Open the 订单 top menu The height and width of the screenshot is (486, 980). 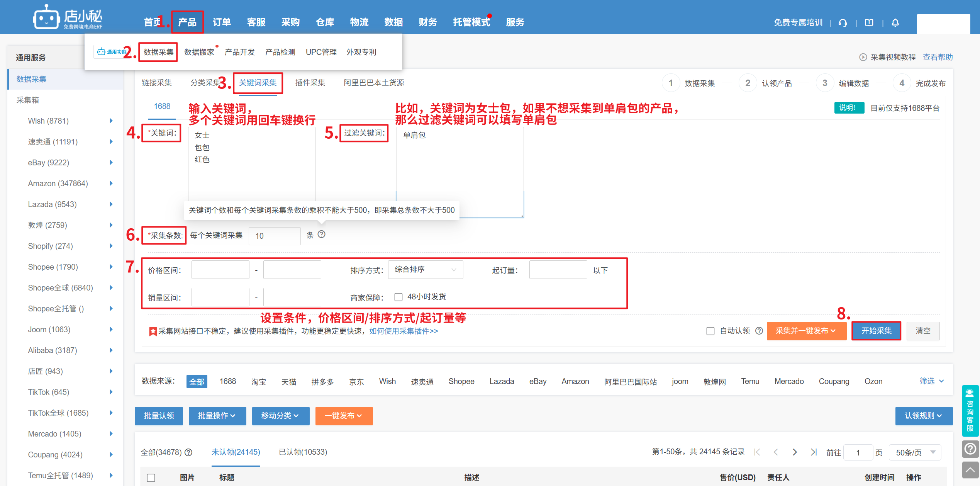pyautogui.click(x=222, y=22)
